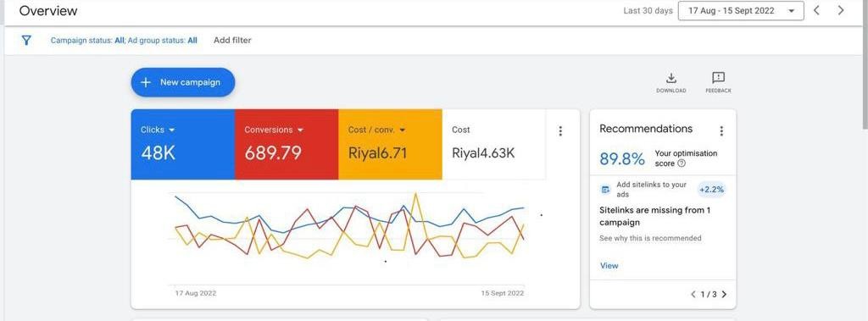Click View link in Recommendations
Viewport: 868px width, 321px height.
[609, 266]
